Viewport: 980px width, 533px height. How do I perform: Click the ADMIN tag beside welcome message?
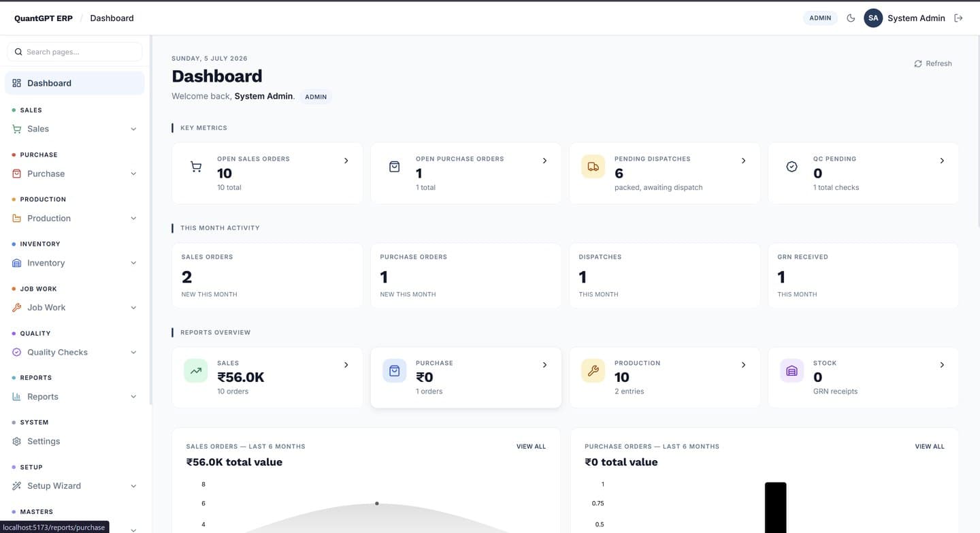(x=316, y=97)
